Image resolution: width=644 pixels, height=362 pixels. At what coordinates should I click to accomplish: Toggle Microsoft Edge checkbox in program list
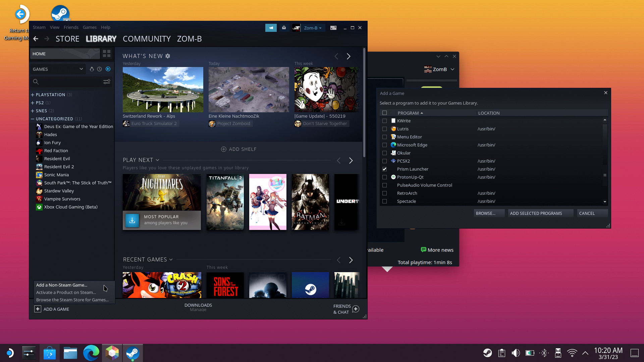click(x=384, y=145)
